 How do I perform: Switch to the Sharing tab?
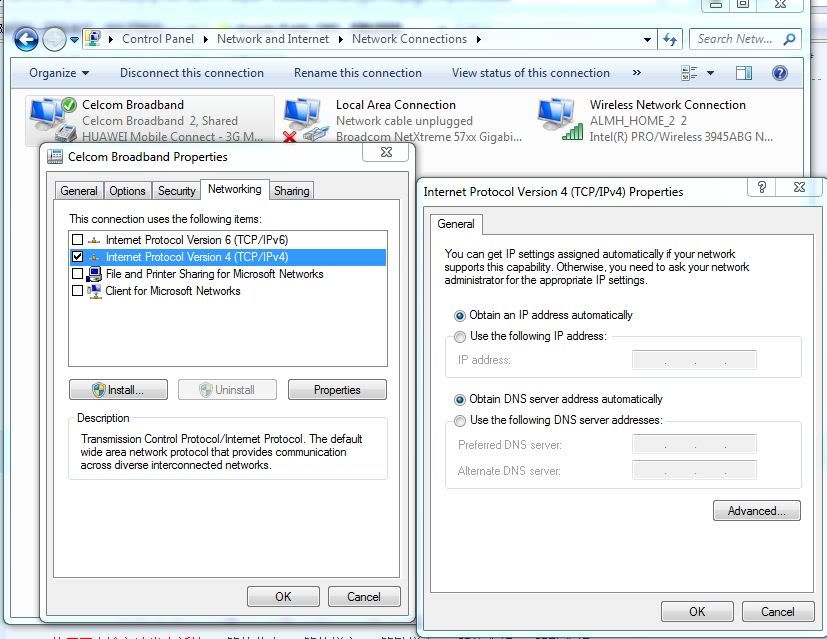(x=291, y=191)
